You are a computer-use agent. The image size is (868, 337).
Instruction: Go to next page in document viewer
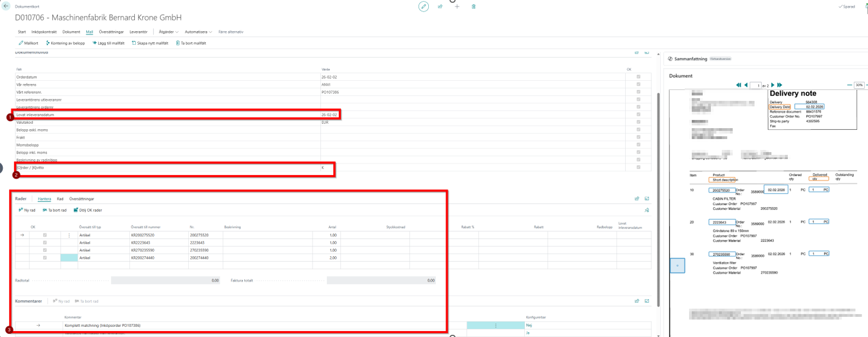click(x=773, y=85)
